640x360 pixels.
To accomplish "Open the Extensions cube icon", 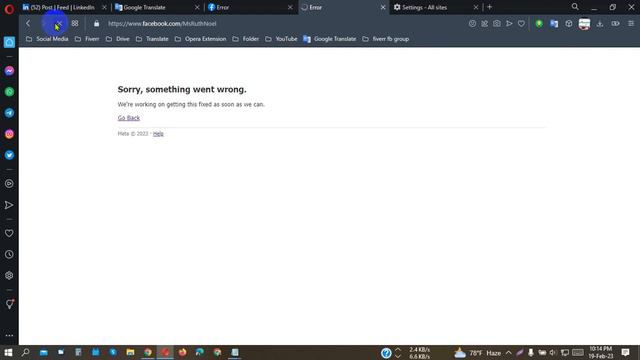I will 569,24.
